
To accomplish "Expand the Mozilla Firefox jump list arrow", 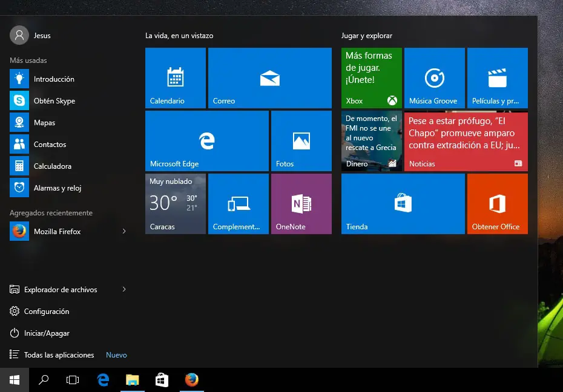I will pyautogui.click(x=124, y=232).
